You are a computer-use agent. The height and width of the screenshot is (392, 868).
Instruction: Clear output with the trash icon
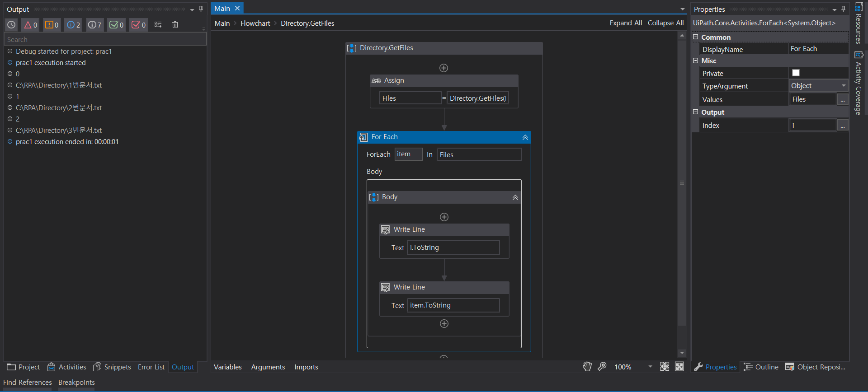tap(175, 25)
